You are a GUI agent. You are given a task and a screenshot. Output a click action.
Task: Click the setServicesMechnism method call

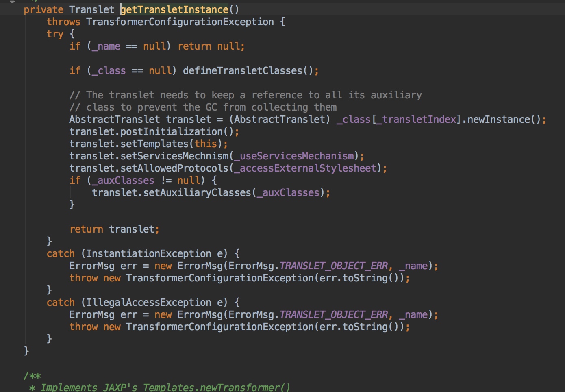pos(175,156)
